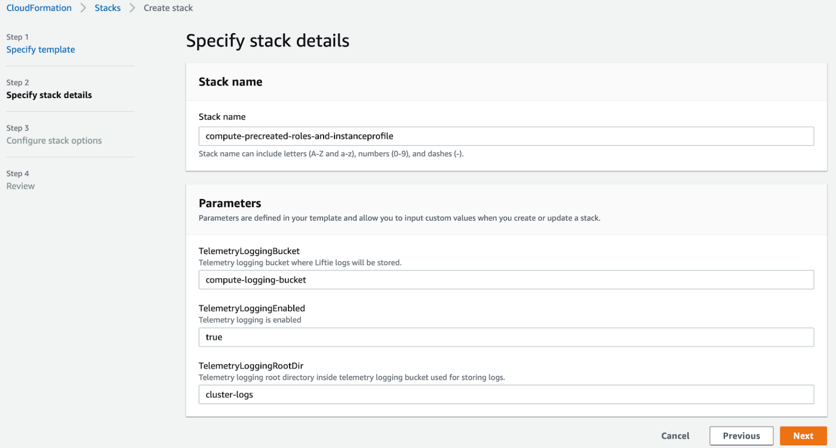Select Step 3 Configure stack options
Image resolution: width=836 pixels, height=448 pixels.
(x=54, y=141)
